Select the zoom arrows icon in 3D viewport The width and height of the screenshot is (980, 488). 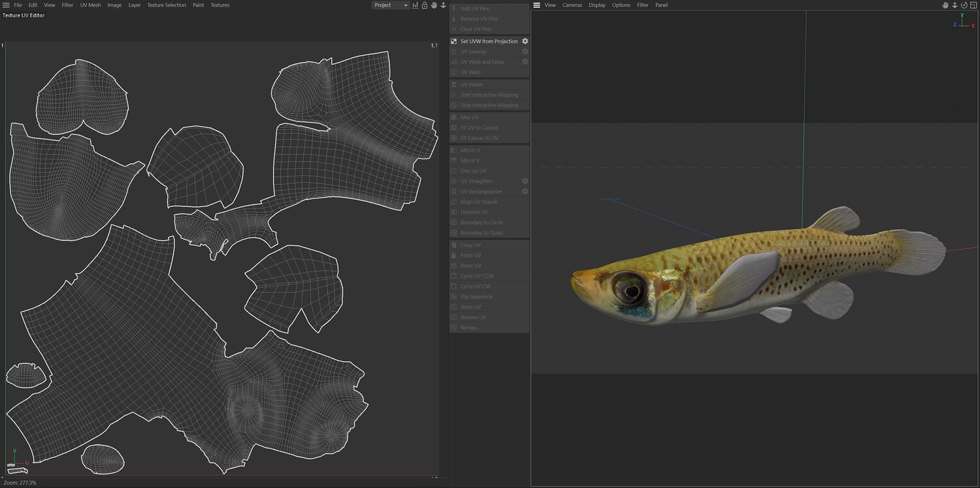pyautogui.click(x=955, y=5)
